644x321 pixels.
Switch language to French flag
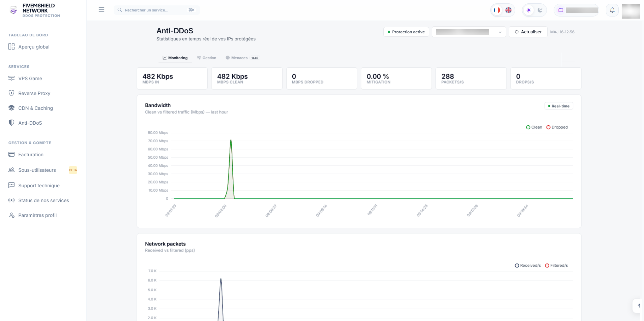click(497, 10)
